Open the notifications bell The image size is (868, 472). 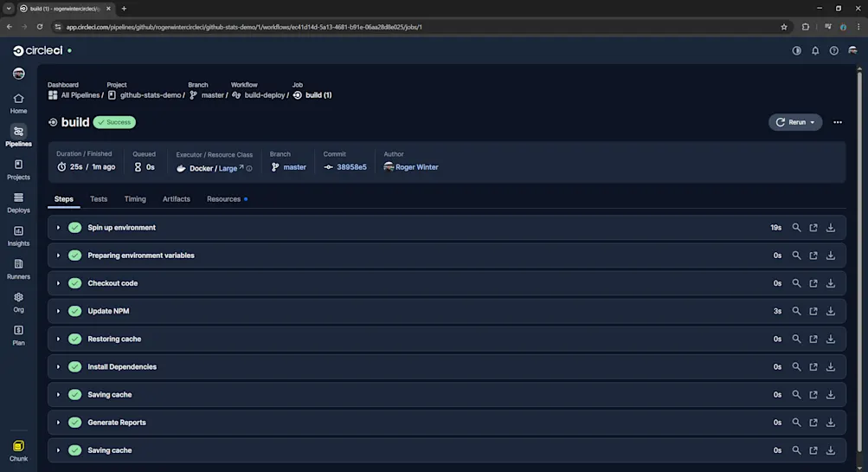(815, 50)
